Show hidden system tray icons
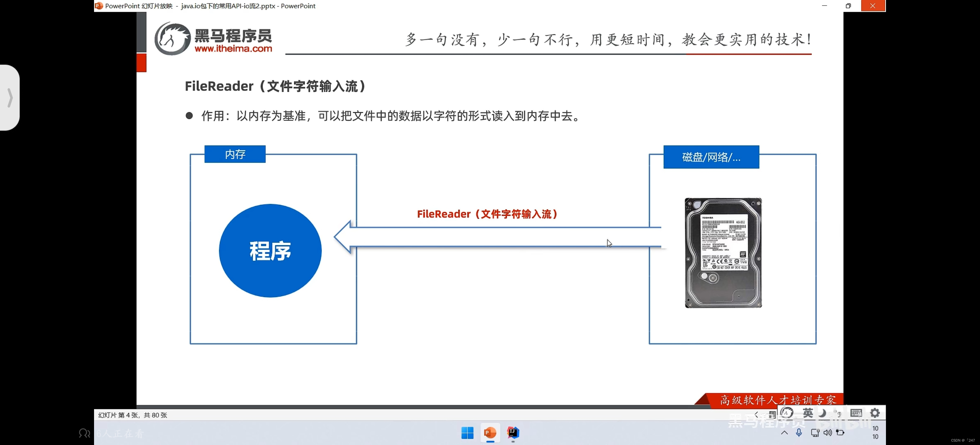Image resolution: width=980 pixels, height=445 pixels. [x=784, y=432]
